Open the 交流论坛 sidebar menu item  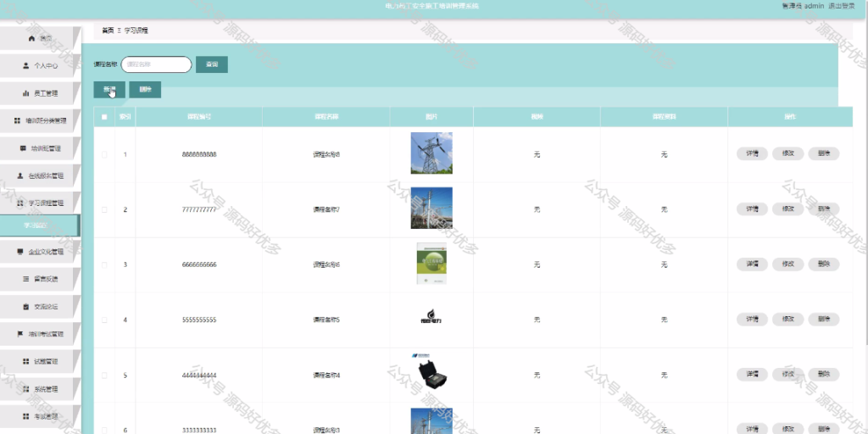coord(40,306)
